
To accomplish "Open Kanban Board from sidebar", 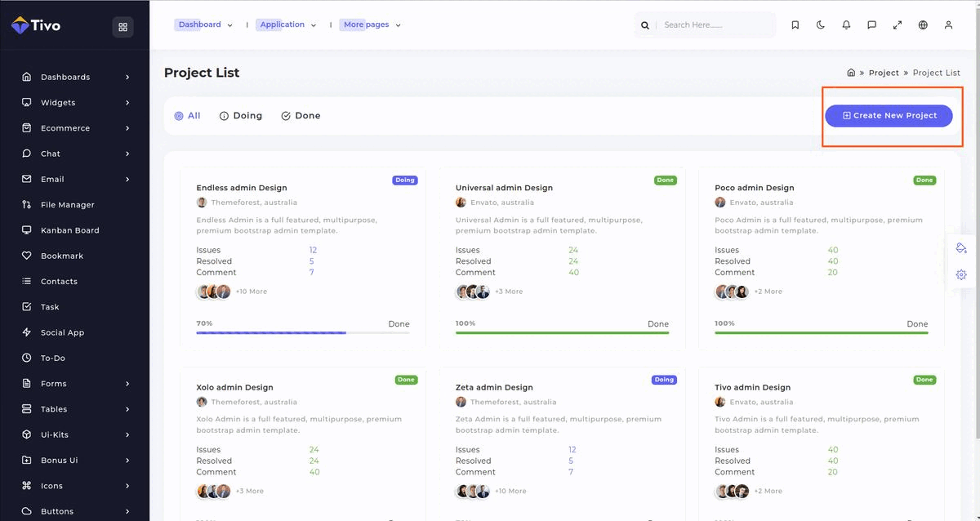I will [69, 230].
